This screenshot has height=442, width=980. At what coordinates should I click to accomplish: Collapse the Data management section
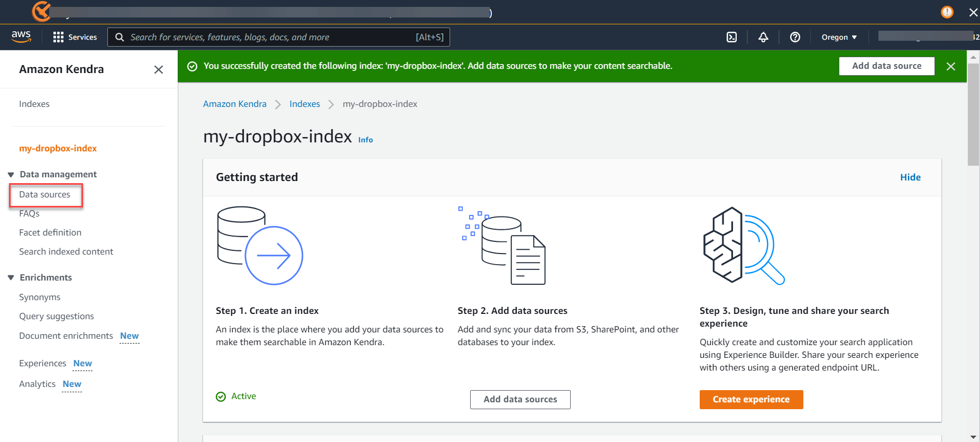(x=11, y=175)
